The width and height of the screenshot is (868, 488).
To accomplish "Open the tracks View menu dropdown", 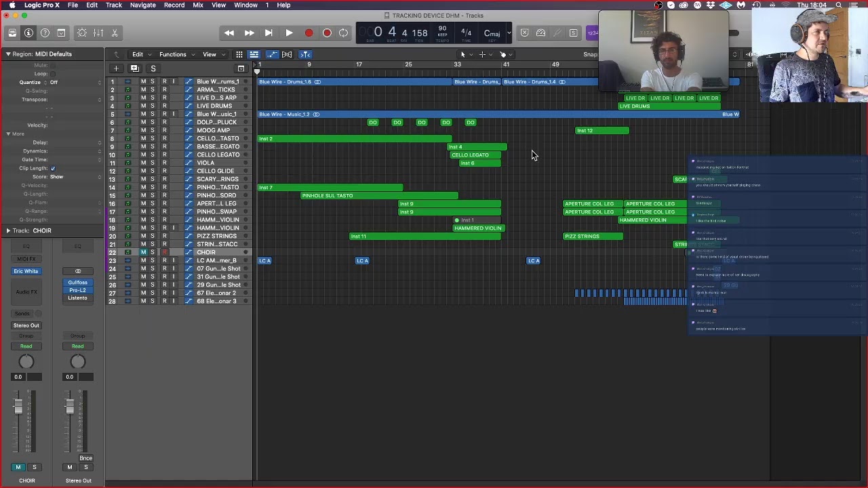I will 213,54.
